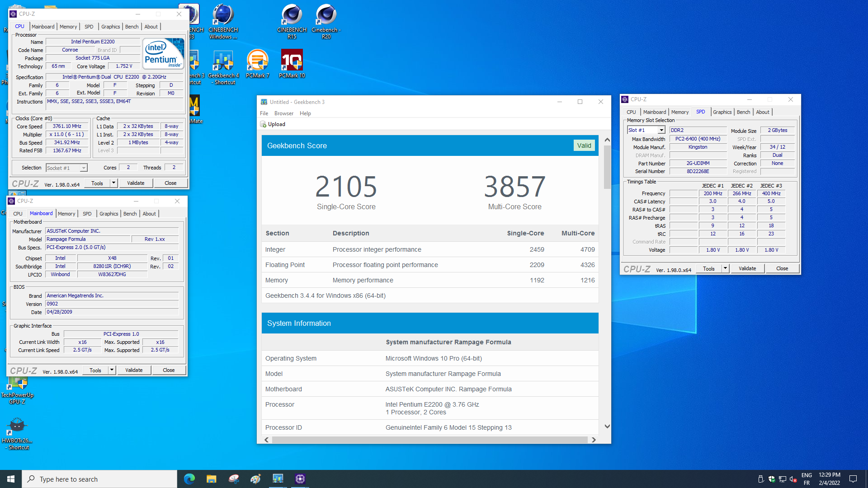Click the Upload icon in Geekbench toolbar
The width and height of the screenshot is (868, 488).
pos(263,124)
